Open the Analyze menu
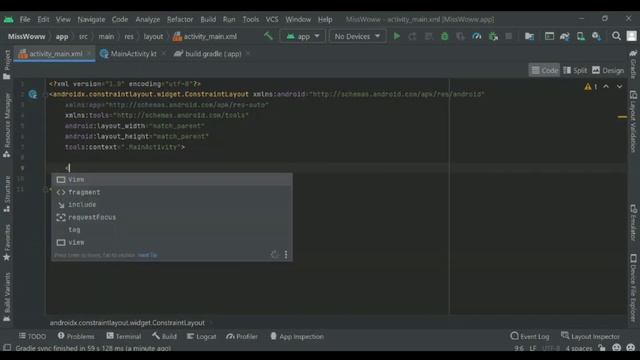The width and height of the screenshot is (640, 360). tap(148, 19)
